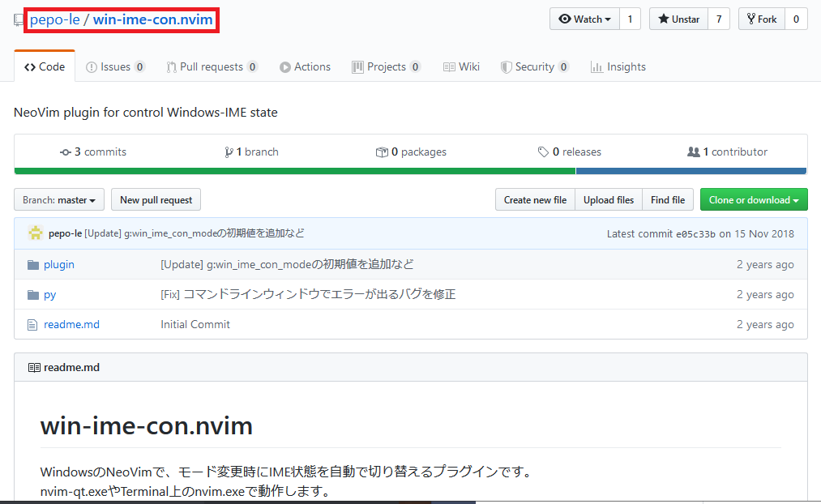Viewport: 821px width, 504px height.
Task: Click the repository book icon beside pepo-le
Action: coord(19,20)
